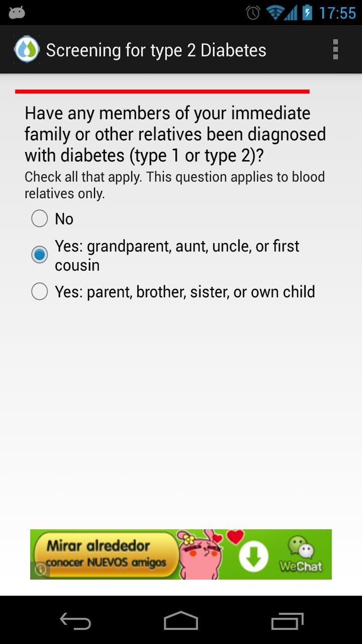Select the "No" radio button

click(x=40, y=218)
